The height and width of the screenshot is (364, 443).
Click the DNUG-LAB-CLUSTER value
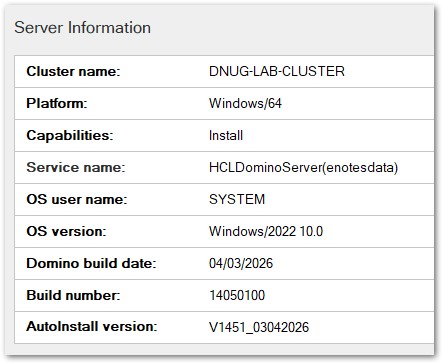(277, 71)
